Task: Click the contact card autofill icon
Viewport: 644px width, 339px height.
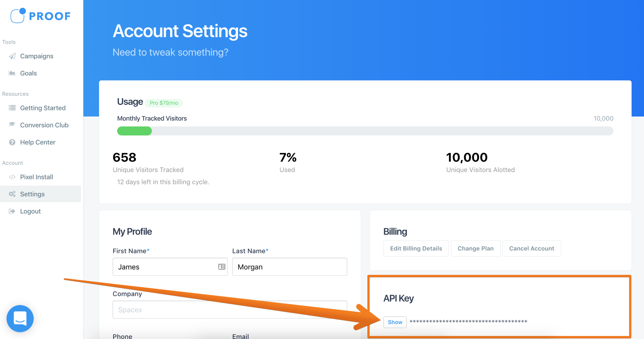Action: tap(222, 267)
